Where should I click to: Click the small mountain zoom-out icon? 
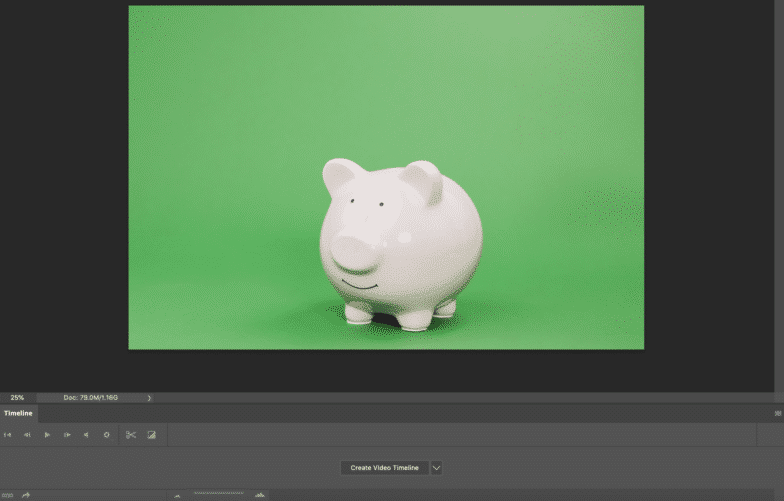[177, 495]
